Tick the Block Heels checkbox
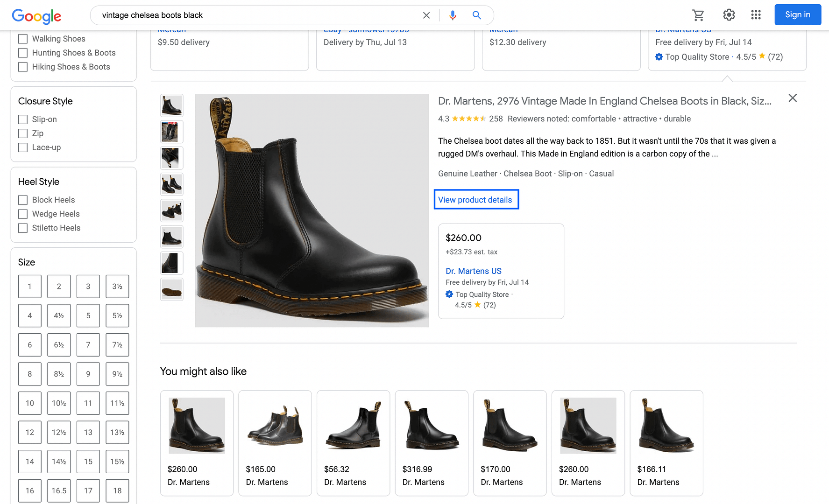This screenshot has width=829, height=504. (x=23, y=200)
